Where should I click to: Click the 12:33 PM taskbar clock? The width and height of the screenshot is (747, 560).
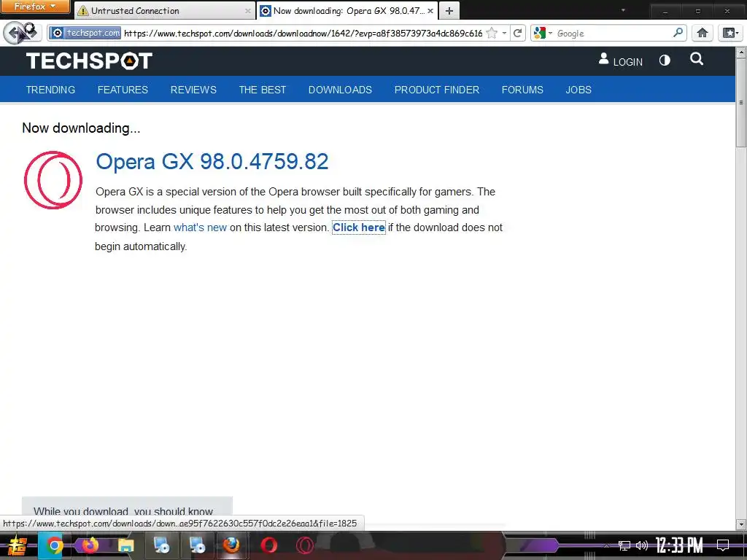679,545
